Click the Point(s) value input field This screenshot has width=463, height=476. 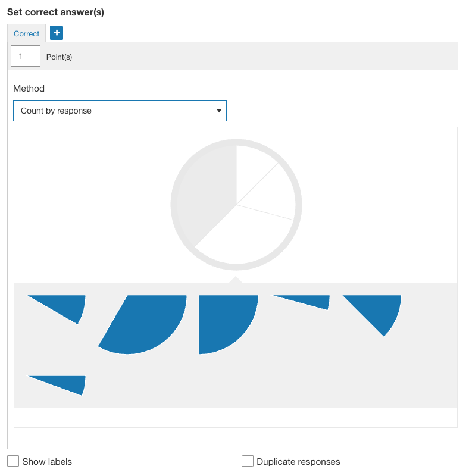(x=26, y=56)
